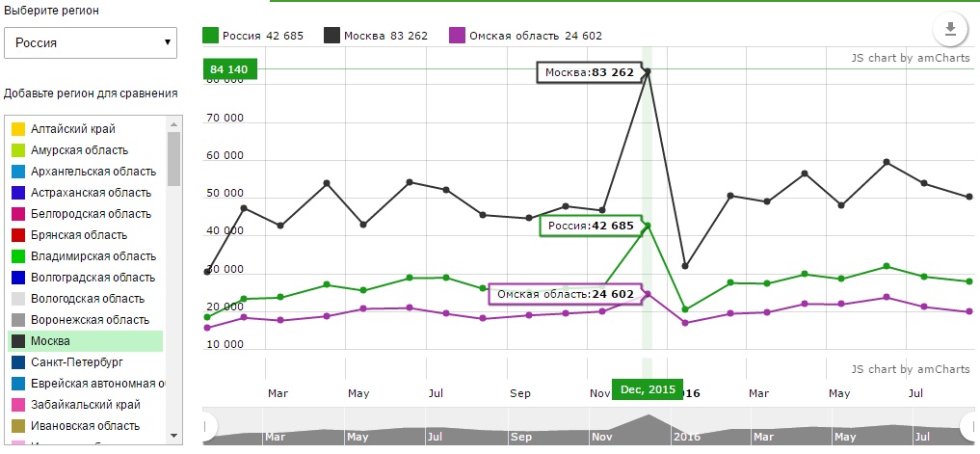Click the left handle of the chart scrollbar
The width and height of the screenshot is (980, 454).
(x=206, y=425)
